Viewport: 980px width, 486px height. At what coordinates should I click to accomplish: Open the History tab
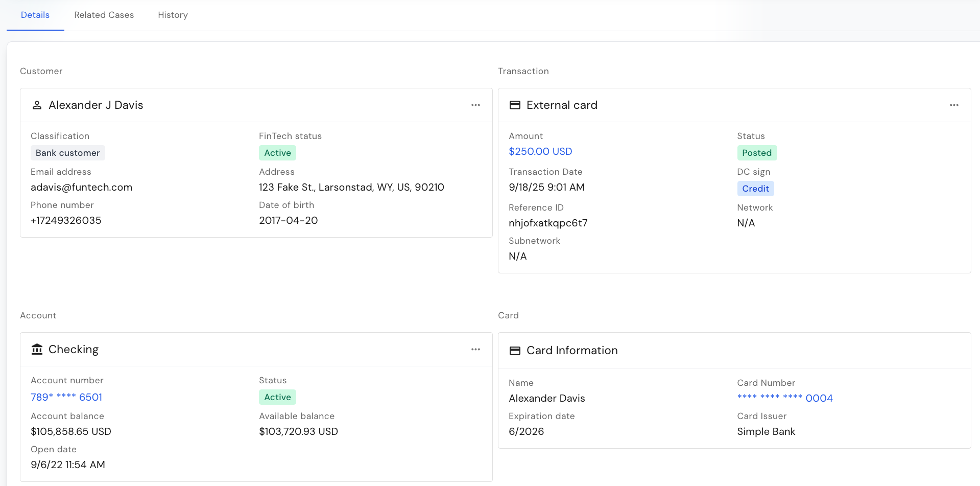(x=173, y=15)
